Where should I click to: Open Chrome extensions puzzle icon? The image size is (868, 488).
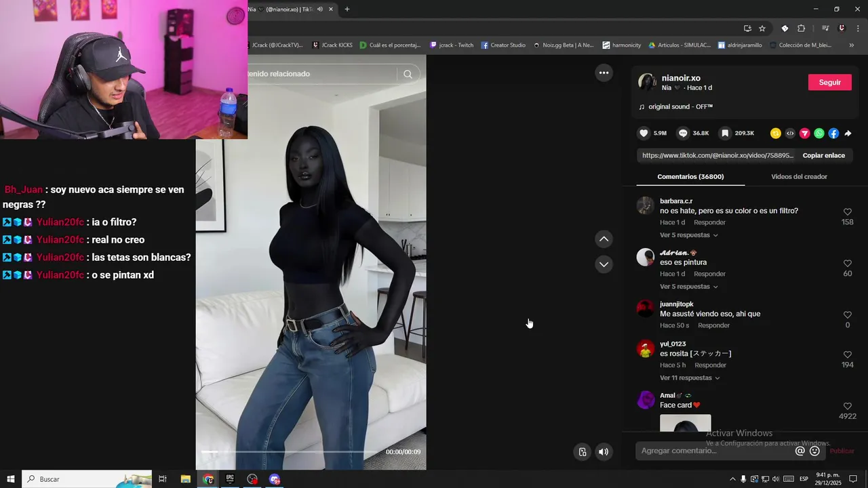click(x=801, y=28)
